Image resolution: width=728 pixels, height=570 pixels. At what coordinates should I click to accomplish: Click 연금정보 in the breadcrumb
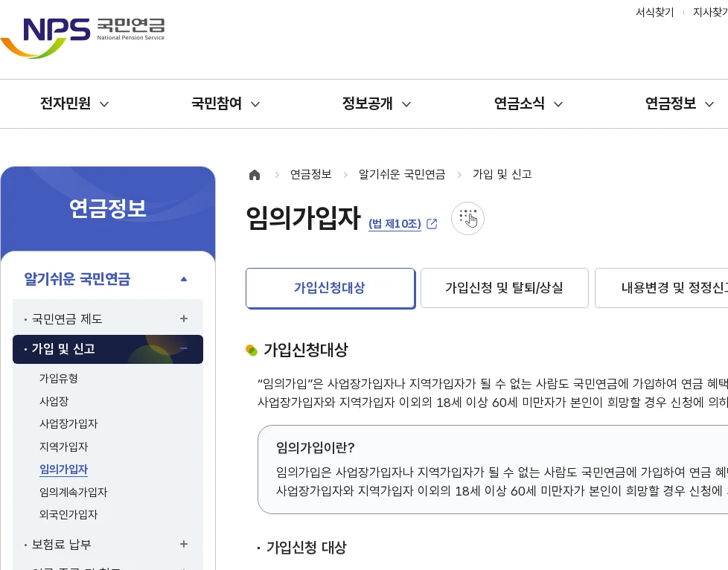(310, 175)
